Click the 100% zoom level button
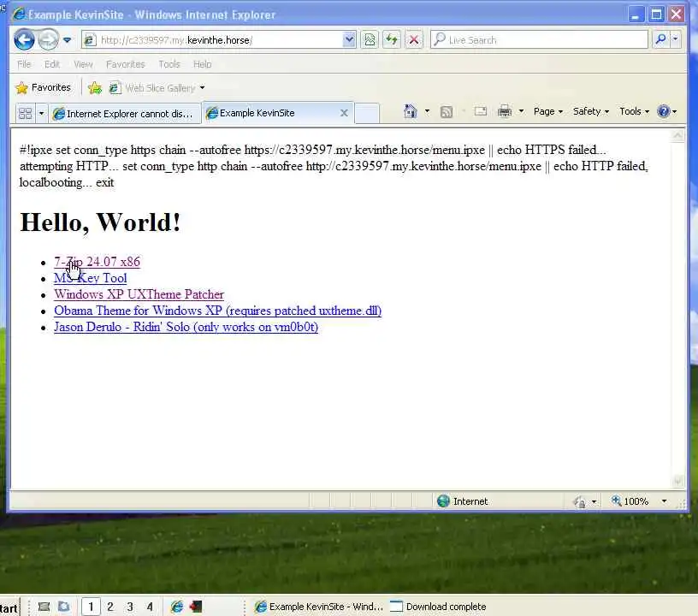Image resolution: width=698 pixels, height=616 pixels. (630, 501)
